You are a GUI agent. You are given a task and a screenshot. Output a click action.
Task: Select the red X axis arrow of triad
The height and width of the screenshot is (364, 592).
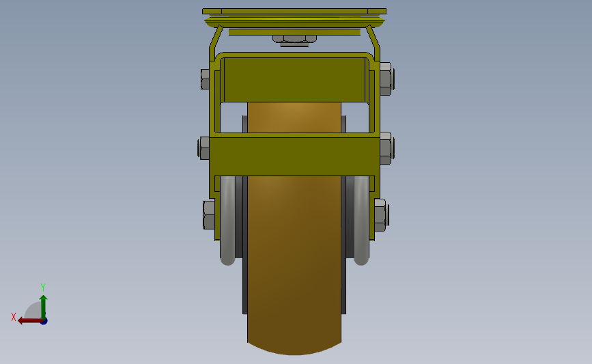coord(29,321)
